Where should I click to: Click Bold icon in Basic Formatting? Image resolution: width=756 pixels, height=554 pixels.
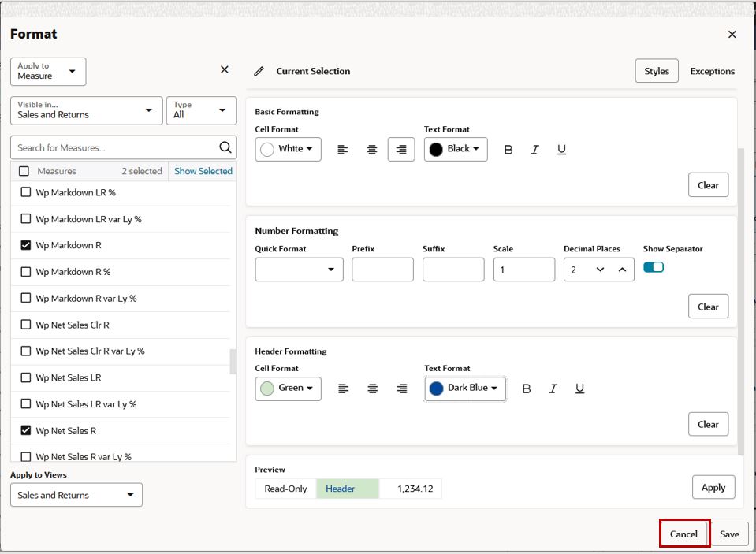[x=508, y=150]
